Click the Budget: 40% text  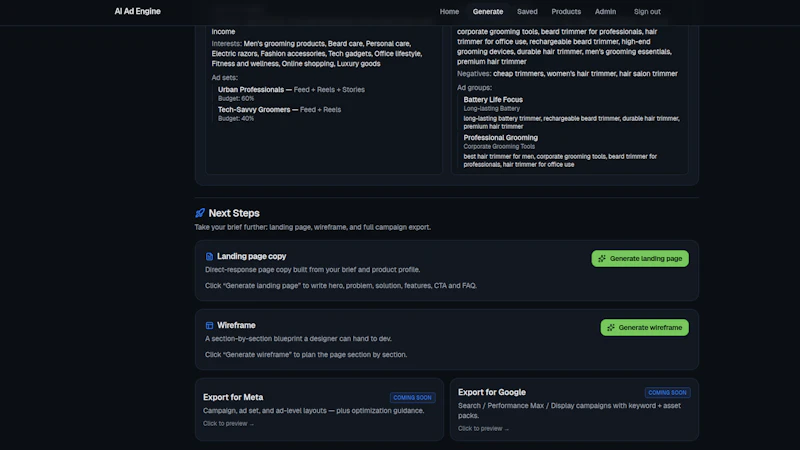coord(236,118)
